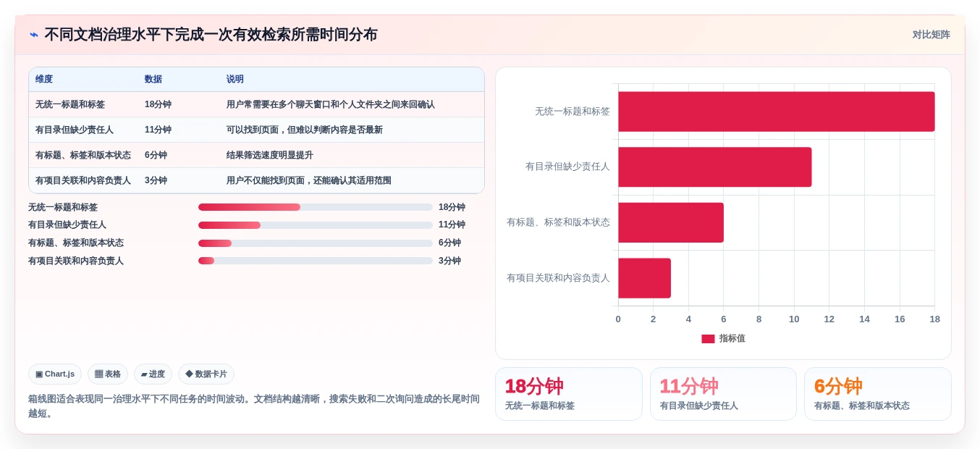Click table cell 有项目关联和内容负责人
Viewport: 980px width, 449px height.
pos(83,181)
